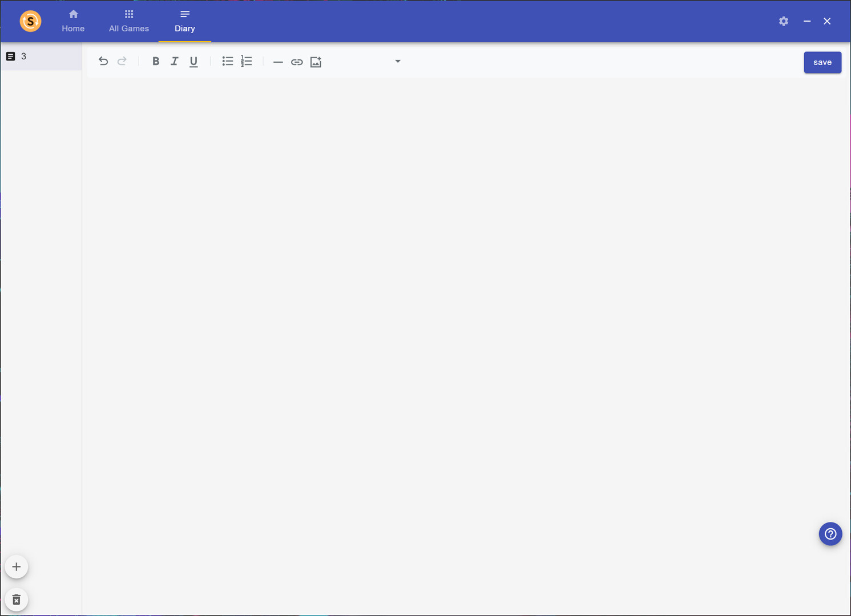The image size is (851, 616).
Task: Insert a bulleted list
Action: click(228, 61)
